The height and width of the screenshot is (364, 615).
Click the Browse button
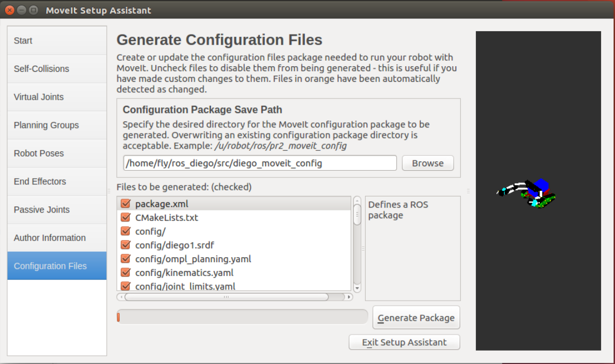(x=427, y=163)
